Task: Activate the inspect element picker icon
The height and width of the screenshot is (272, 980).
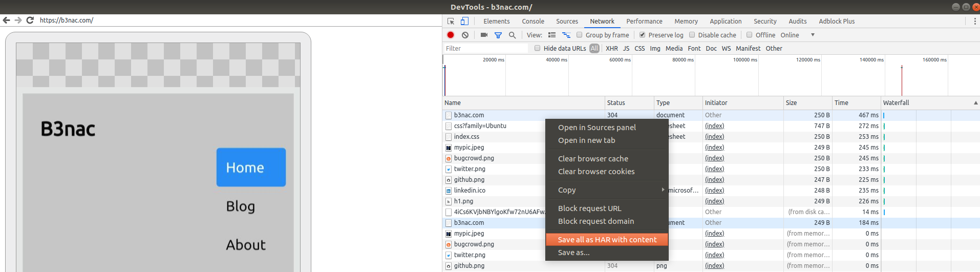Action: coord(451,22)
